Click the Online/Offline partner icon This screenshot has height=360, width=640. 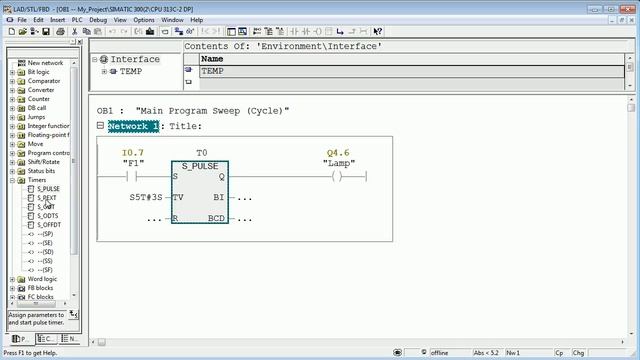[x=179, y=31]
